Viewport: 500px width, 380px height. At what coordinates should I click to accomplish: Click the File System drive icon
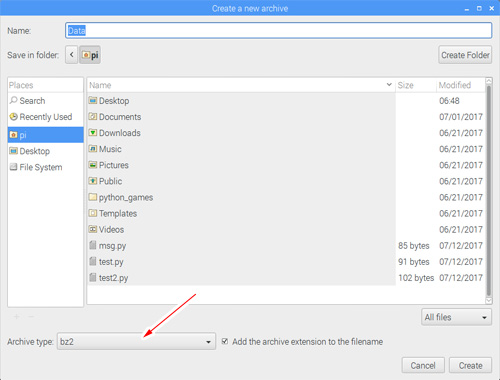(14, 167)
